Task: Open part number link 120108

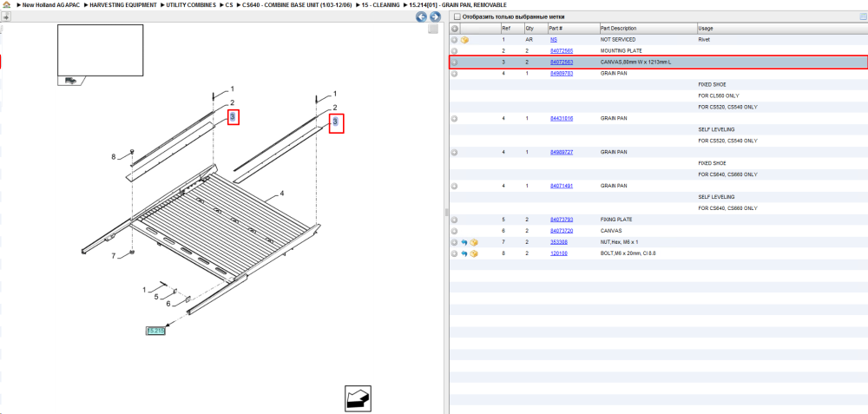Action: pyautogui.click(x=558, y=253)
